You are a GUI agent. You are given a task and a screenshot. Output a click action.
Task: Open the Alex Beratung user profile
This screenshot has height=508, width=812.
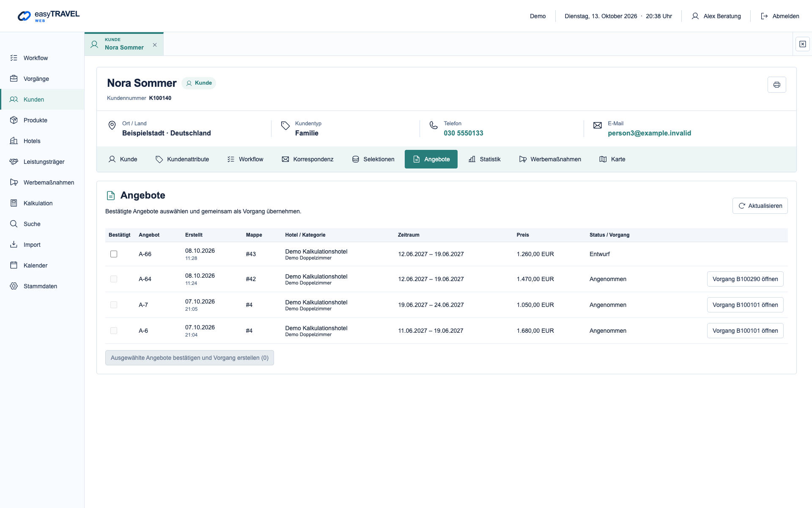[x=716, y=16]
